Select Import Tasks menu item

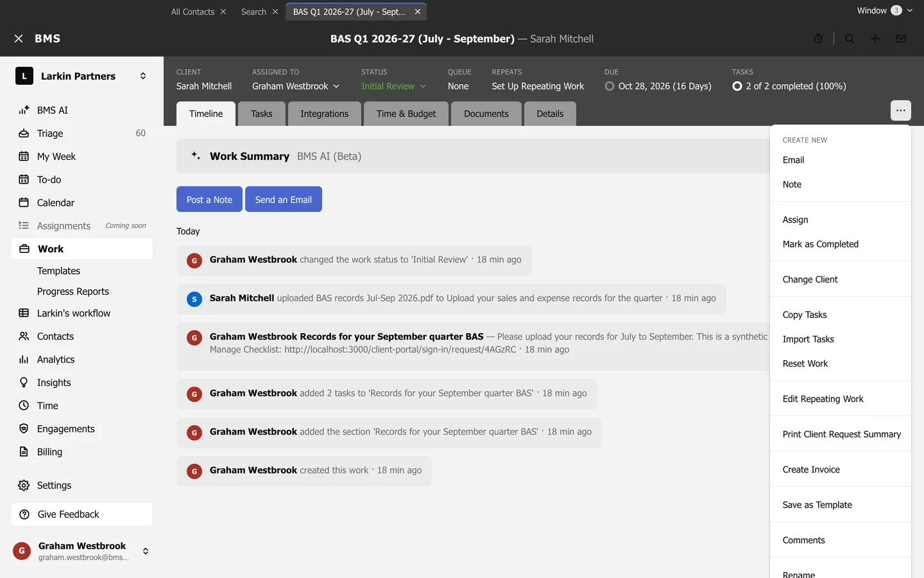tap(841, 339)
